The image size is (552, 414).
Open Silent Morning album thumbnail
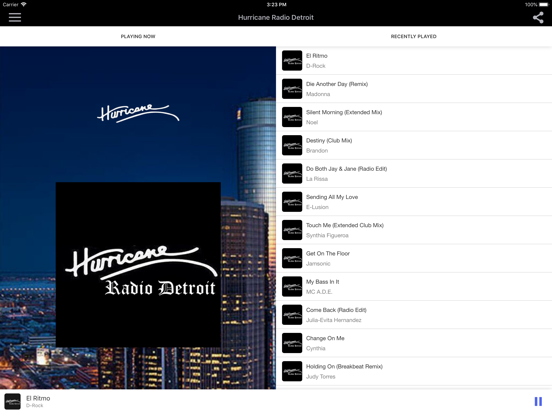292,117
